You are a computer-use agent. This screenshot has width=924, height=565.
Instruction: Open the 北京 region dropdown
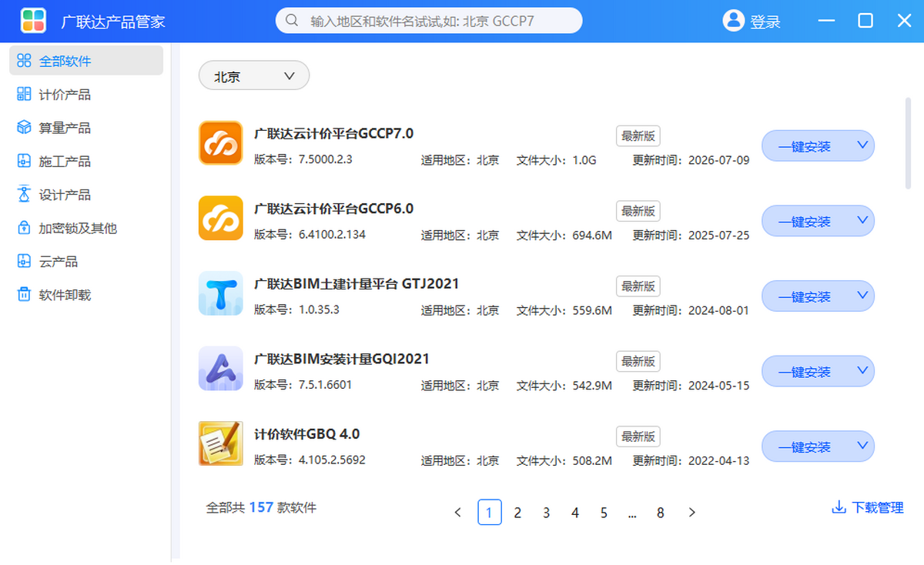pos(254,76)
